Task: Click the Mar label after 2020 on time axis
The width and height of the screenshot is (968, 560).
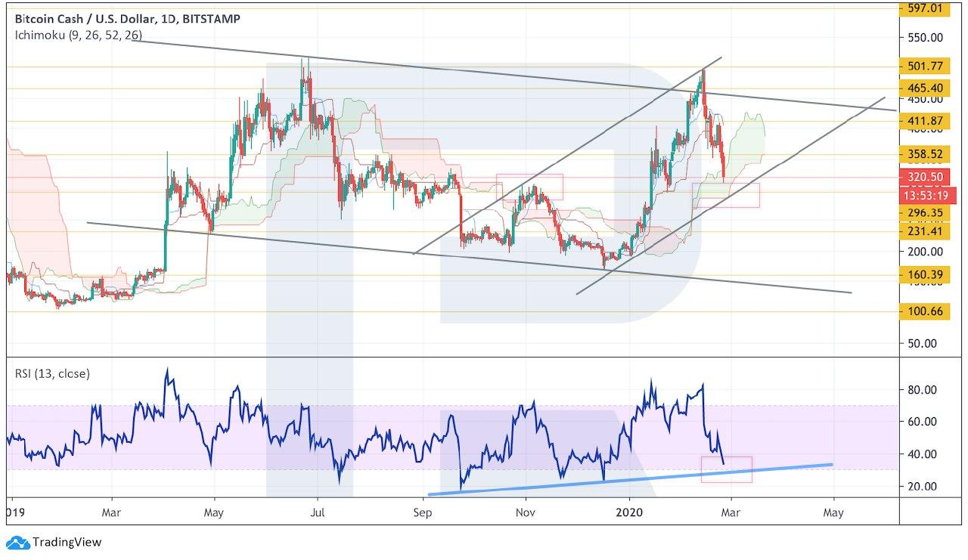Action: coord(731,513)
